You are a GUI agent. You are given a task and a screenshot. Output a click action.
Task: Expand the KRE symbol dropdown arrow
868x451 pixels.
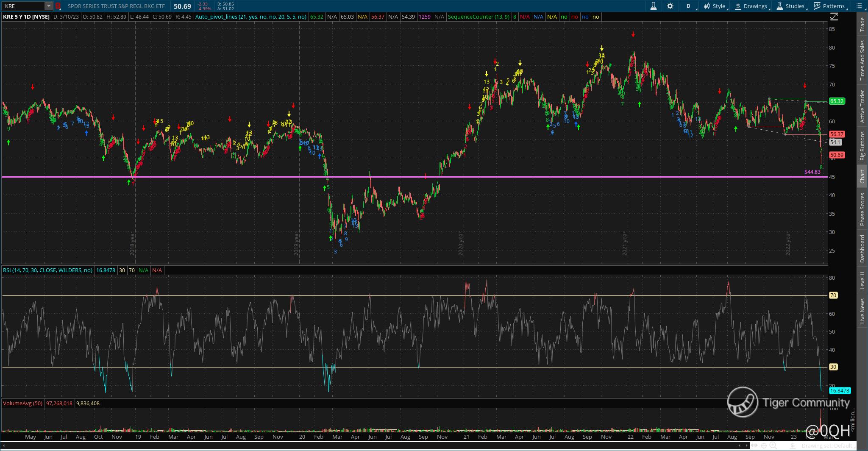click(x=49, y=6)
